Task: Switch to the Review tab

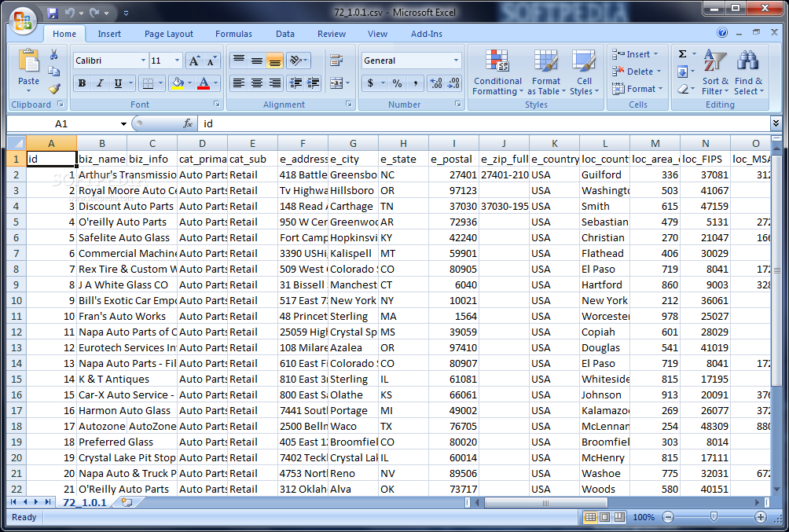Action: [332, 34]
